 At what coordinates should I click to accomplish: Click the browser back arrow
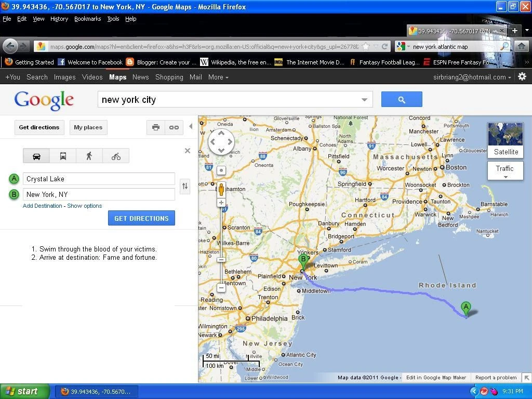coord(10,46)
